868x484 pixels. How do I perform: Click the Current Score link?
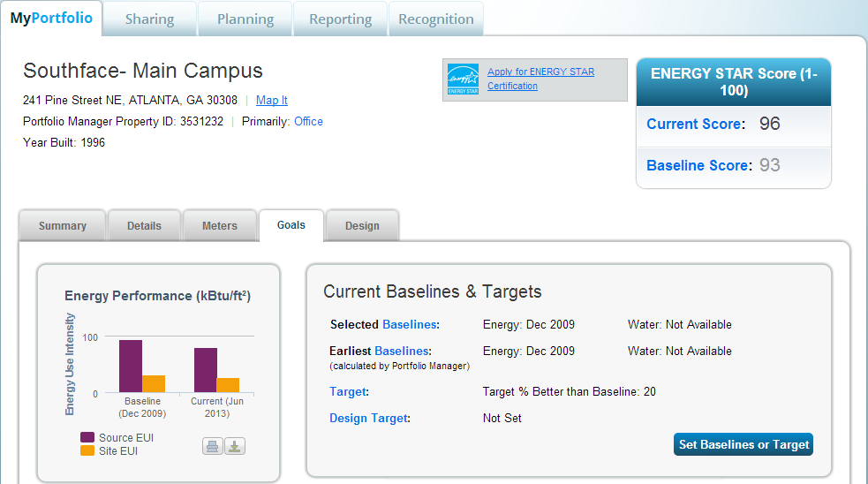click(695, 124)
